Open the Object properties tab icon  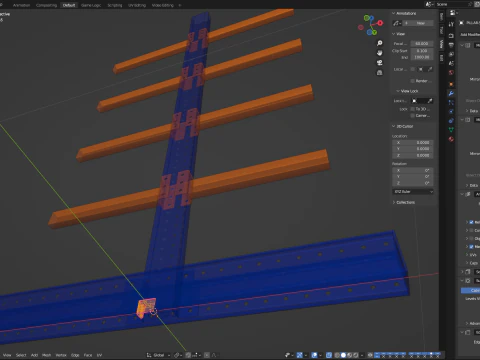(x=451, y=84)
